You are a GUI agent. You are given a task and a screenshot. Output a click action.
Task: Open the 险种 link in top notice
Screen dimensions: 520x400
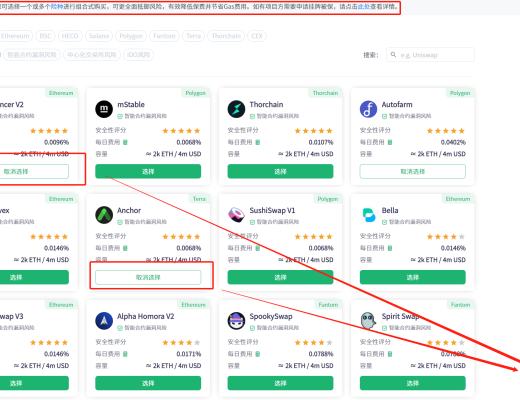(x=57, y=6)
